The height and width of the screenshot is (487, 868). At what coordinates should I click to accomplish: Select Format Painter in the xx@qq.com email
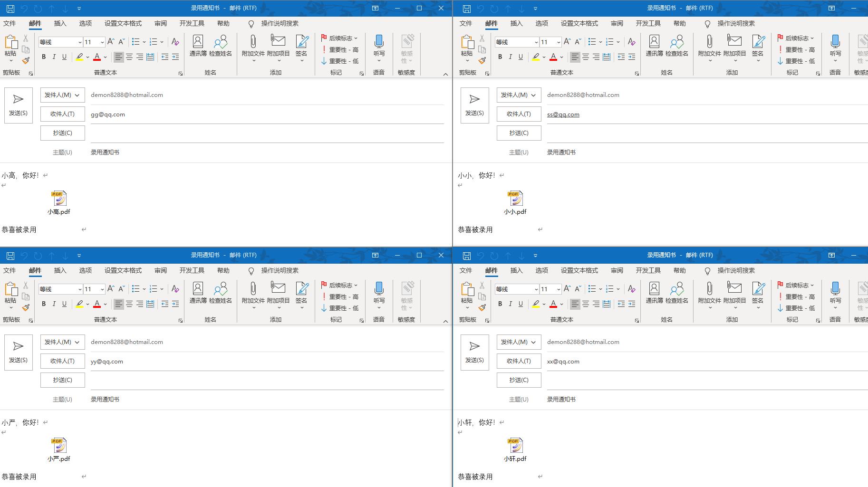pyautogui.click(x=482, y=308)
